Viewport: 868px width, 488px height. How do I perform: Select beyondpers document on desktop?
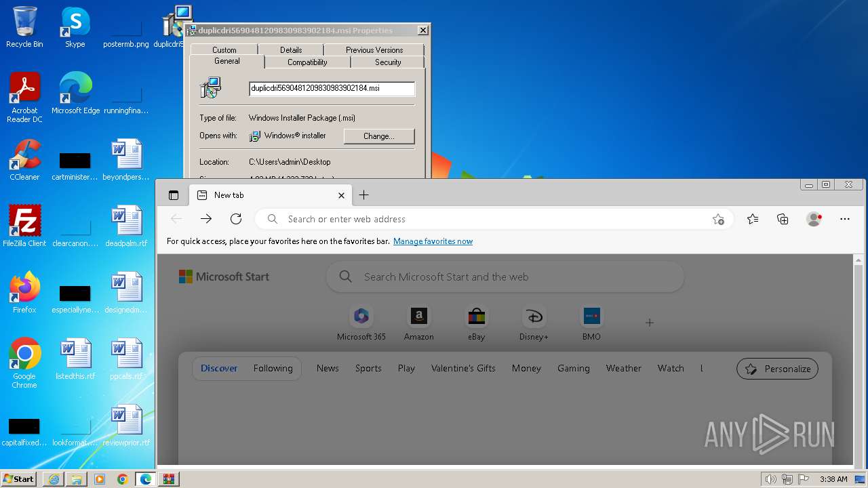click(x=126, y=160)
